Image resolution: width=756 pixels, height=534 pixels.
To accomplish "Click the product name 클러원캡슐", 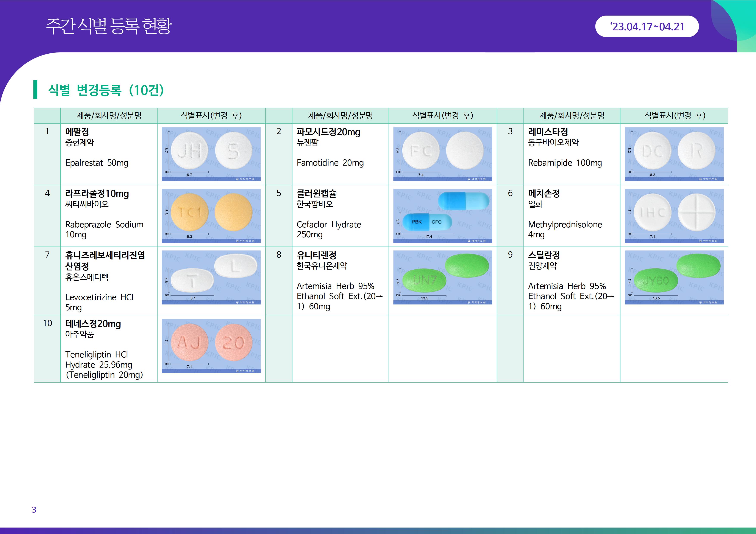I will [x=316, y=193].
